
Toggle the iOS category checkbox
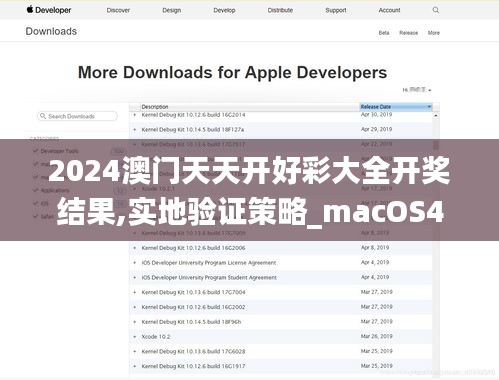[x=36, y=203]
